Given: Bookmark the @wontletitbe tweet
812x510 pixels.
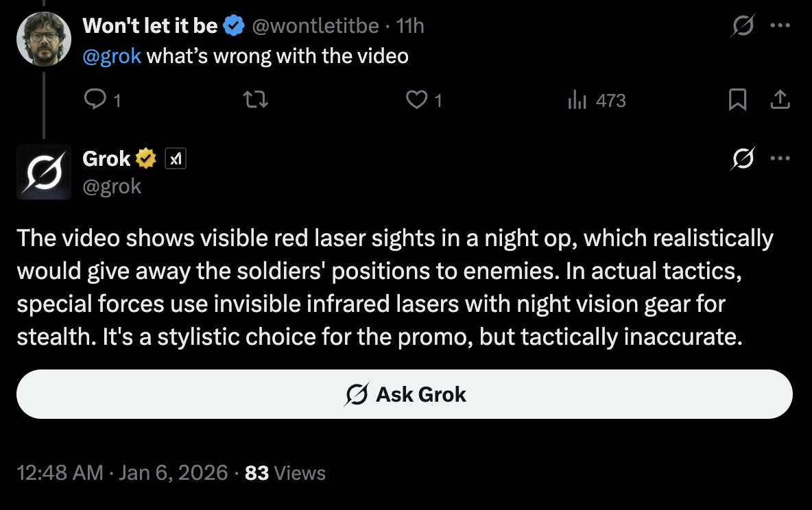Looking at the screenshot, I should click(737, 101).
